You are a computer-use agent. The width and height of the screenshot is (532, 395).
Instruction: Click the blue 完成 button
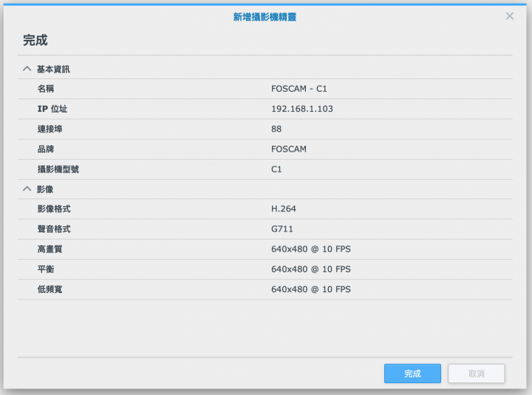[x=412, y=374]
